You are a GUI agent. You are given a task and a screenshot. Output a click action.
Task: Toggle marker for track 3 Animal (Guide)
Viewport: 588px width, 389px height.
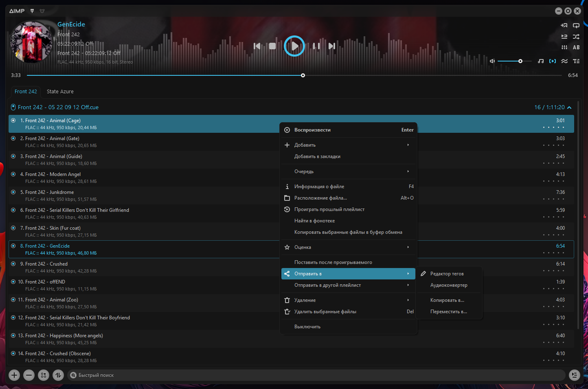(x=13, y=156)
